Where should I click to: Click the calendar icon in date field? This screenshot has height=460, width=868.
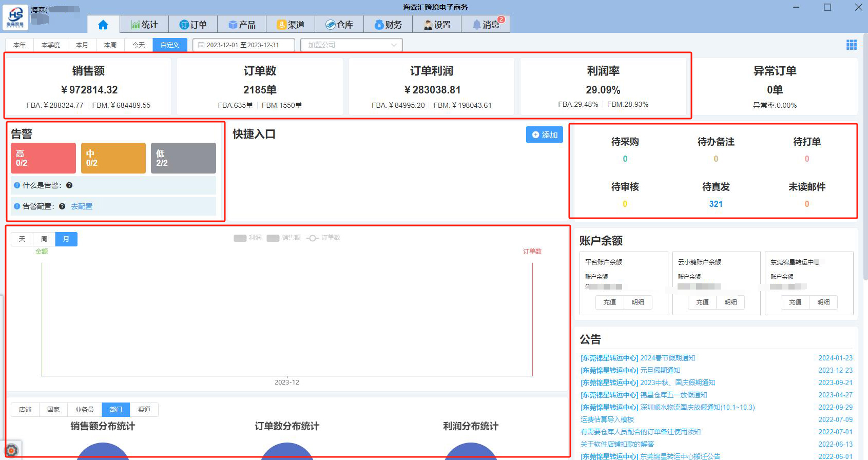[201, 45]
